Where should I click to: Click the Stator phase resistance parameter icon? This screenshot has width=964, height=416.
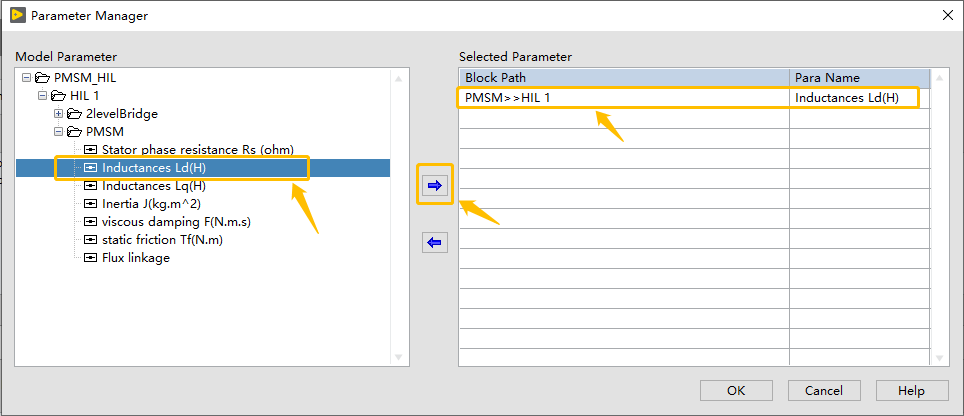[x=91, y=150]
